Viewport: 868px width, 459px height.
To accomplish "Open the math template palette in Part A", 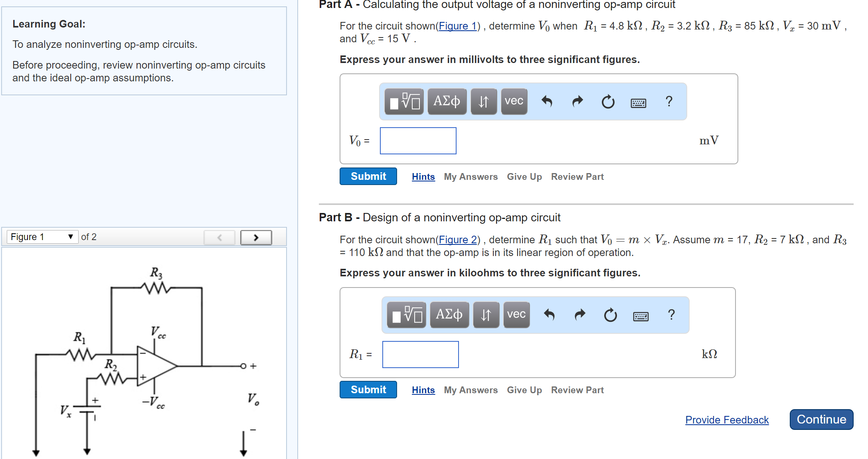I will [x=403, y=102].
